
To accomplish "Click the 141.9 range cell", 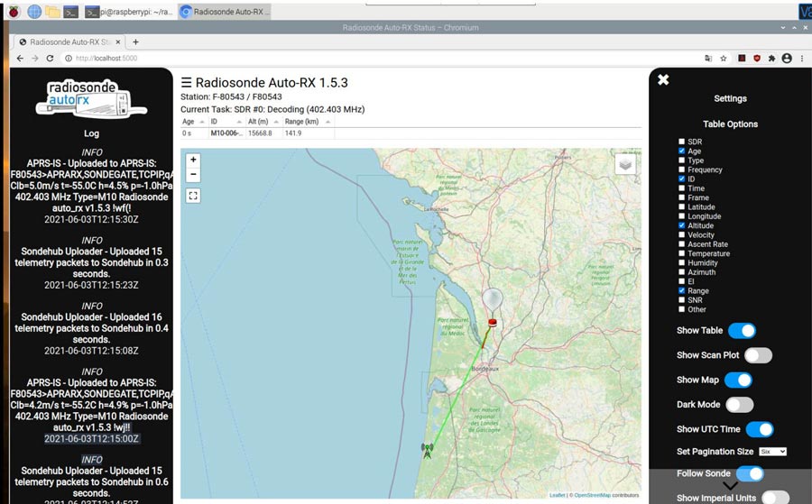I will point(308,133).
